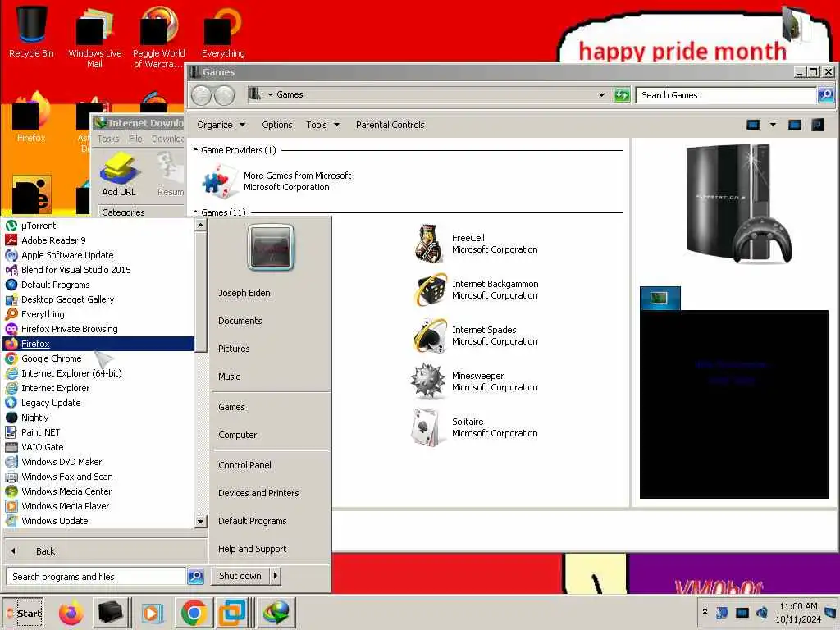Launch Everything from Start menu list
This screenshot has width=840, height=630.
99,314
